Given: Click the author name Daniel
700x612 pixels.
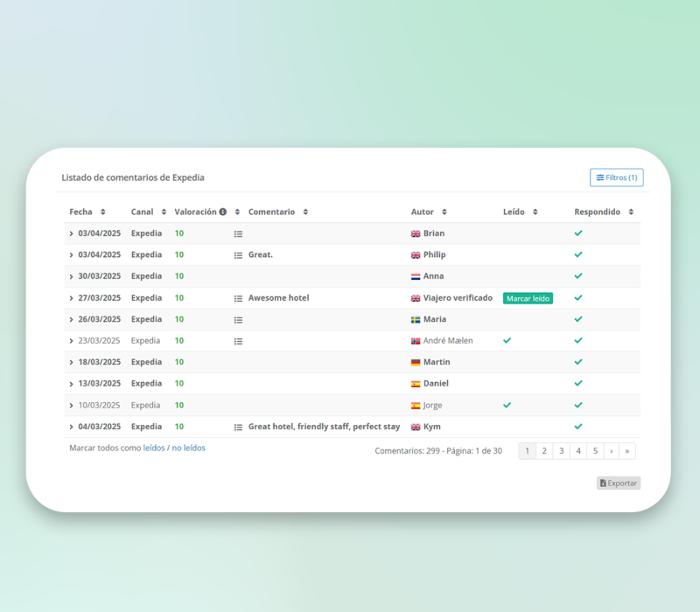Looking at the screenshot, I should click(x=436, y=383).
